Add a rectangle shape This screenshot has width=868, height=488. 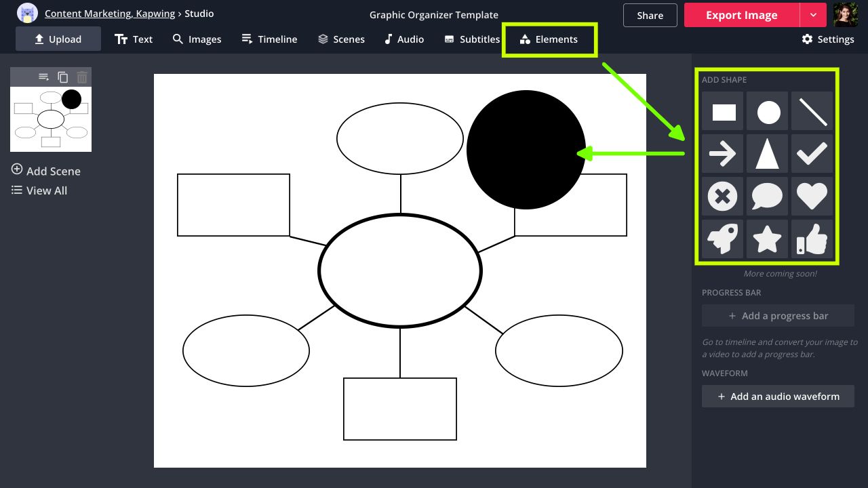pyautogui.click(x=724, y=112)
